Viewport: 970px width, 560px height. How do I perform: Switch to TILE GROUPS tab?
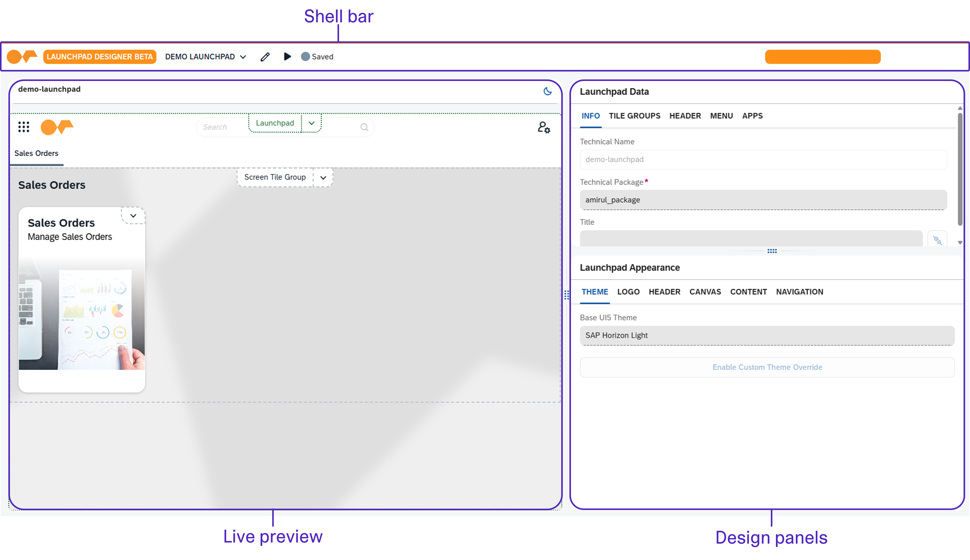point(634,116)
